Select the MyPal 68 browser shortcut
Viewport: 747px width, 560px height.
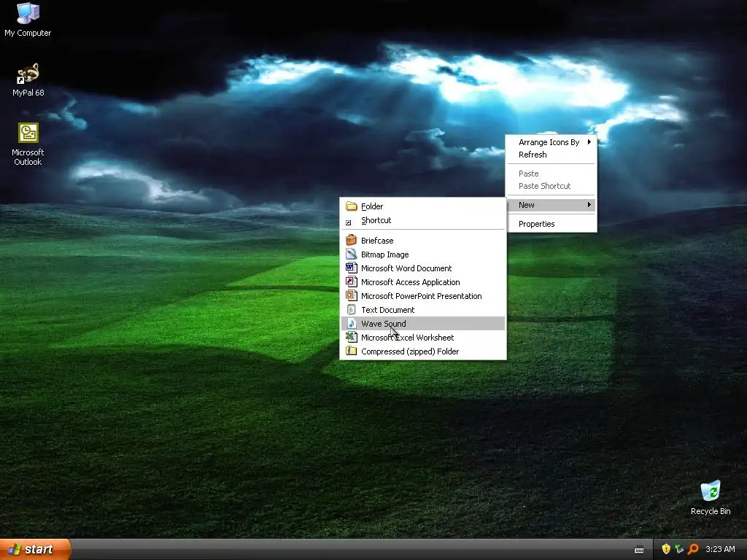28,79
